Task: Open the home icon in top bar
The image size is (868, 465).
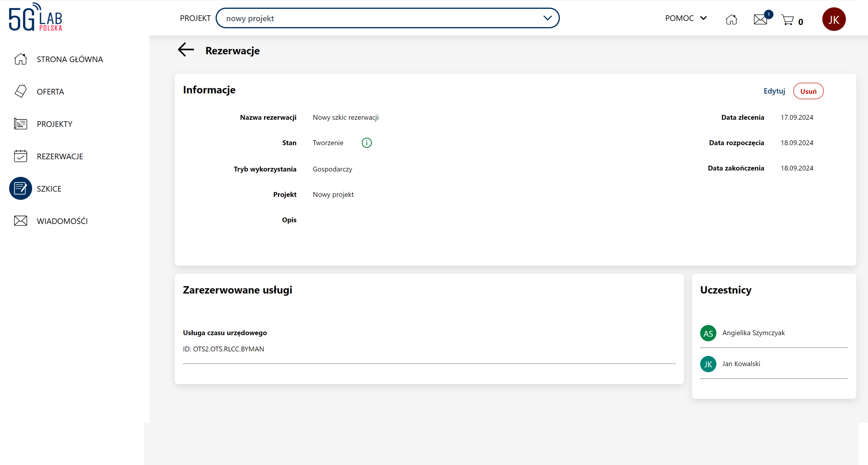Action: point(731,19)
